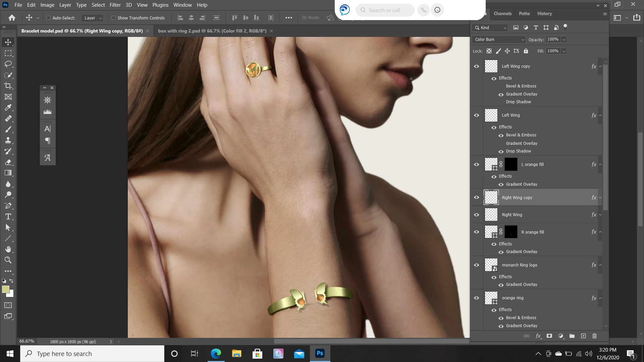Enable the Auto-Select checkbox
644x362 pixels.
(x=49, y=18)
